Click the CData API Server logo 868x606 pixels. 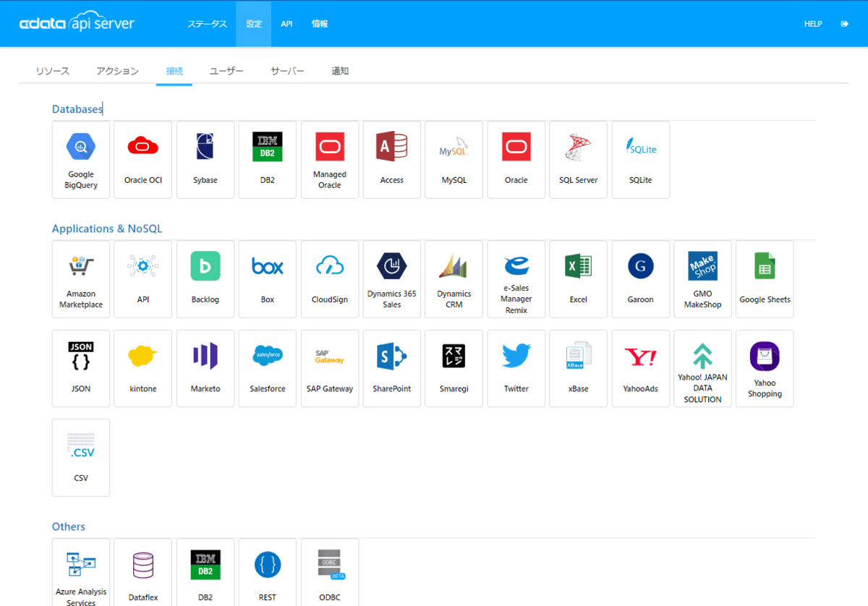tap(77, 24)
